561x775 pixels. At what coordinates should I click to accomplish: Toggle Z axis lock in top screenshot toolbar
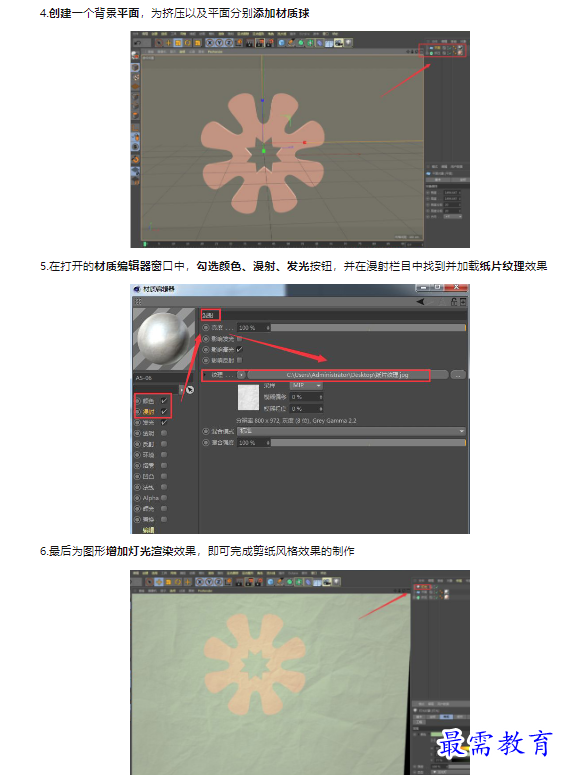click(228, 43)
